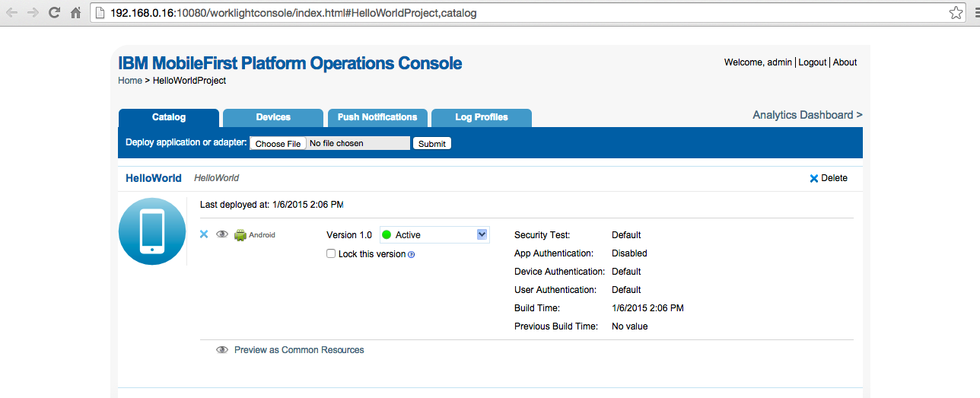Click the blue X beside Delete
980x398 pixels.
click(x=813, y=179)
